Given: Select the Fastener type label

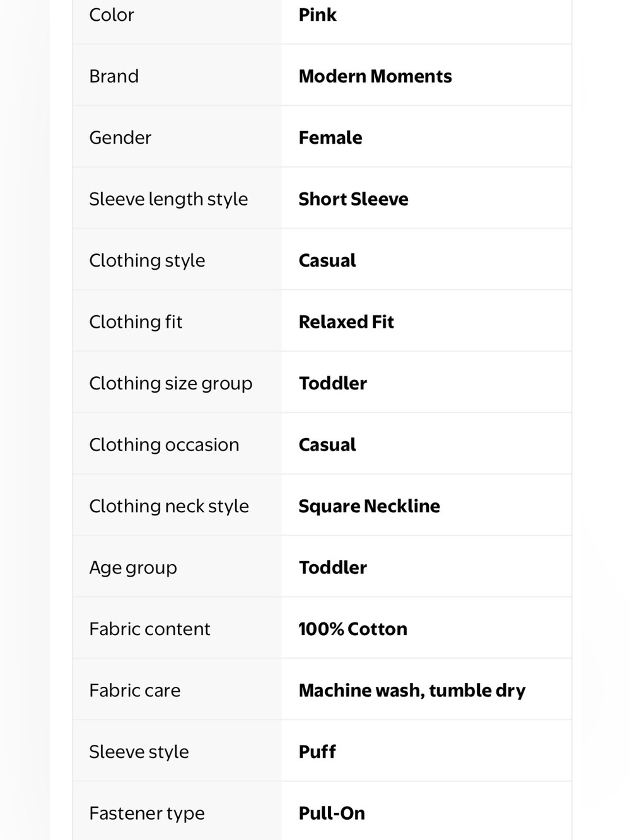Looking at the screenshot, I should [147, 814].
